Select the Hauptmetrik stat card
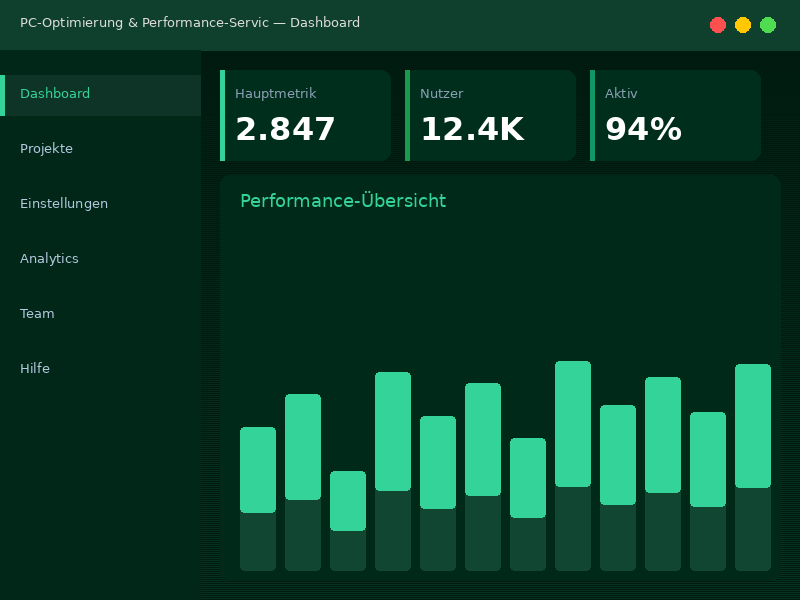The width and height of the screenshot is (800, 600). tap(305, 115)
